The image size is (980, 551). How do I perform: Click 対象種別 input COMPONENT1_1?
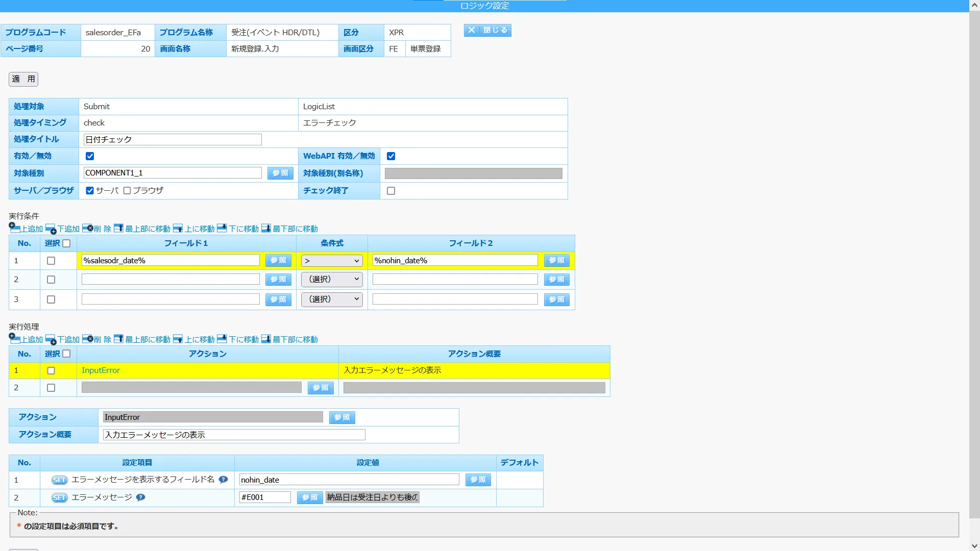click(x=173, y=173)
